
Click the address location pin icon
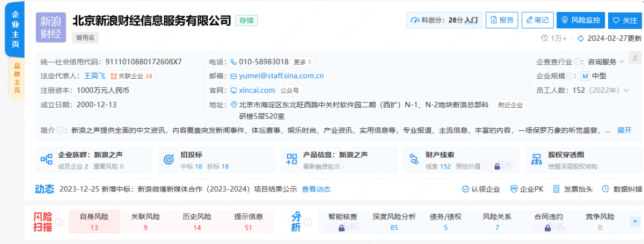234,105
